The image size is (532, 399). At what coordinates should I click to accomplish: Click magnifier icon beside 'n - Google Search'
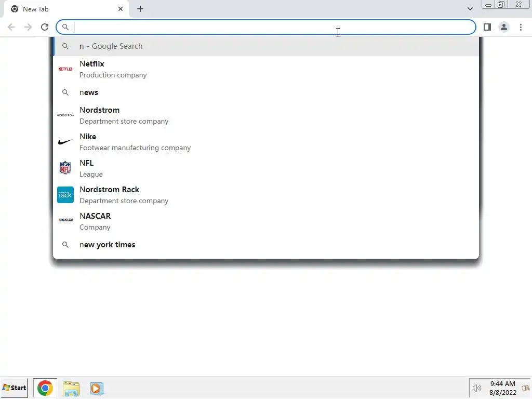pyautogui.click(x=65, y=46)
